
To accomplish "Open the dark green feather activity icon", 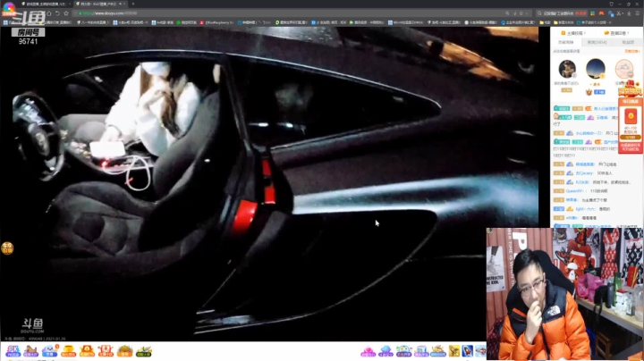I will point(143,351).
